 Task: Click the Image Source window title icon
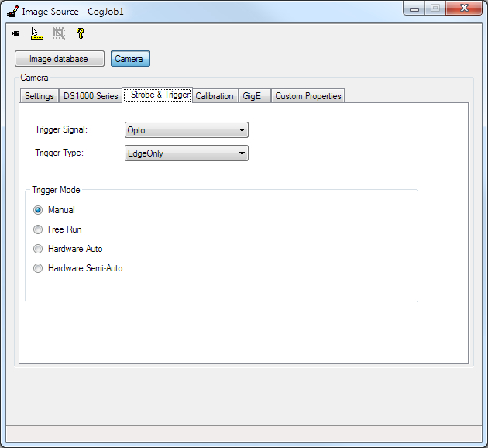tap(12, 12)
